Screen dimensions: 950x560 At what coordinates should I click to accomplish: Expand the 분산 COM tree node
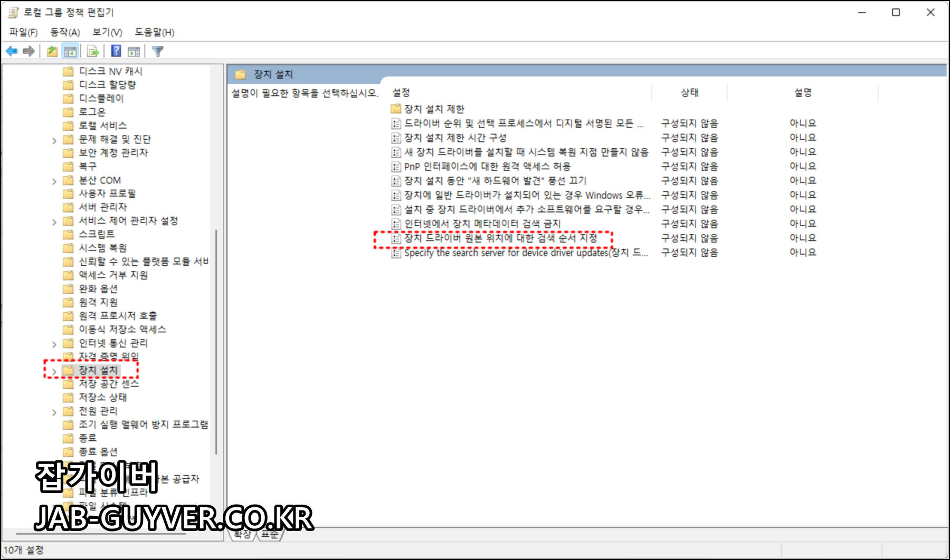tap(54, 180)
